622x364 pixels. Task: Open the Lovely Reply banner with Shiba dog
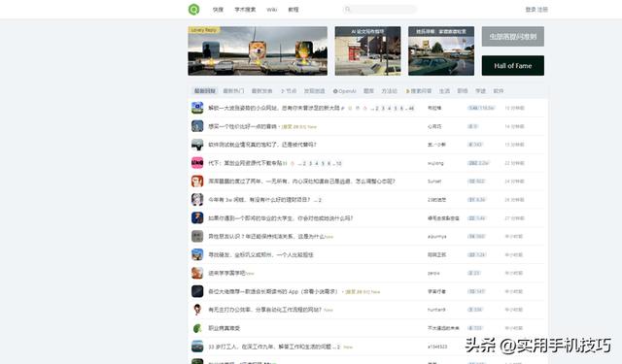pyautogui.click(x=258, y=50)
